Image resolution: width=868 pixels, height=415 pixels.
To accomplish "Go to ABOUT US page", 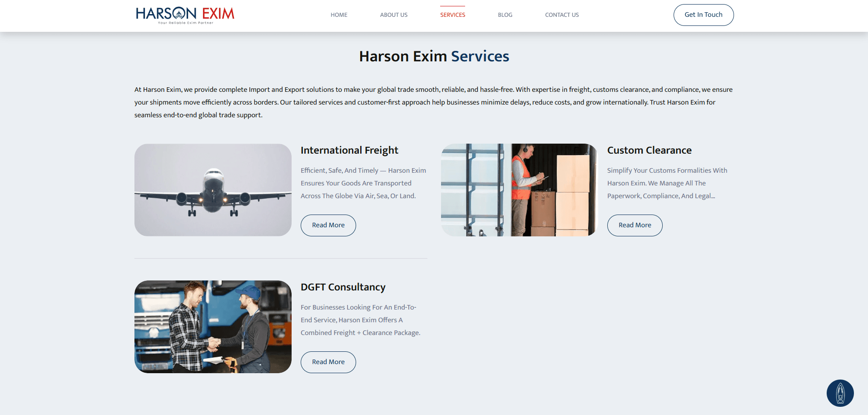I will click(x=394, y=15).
